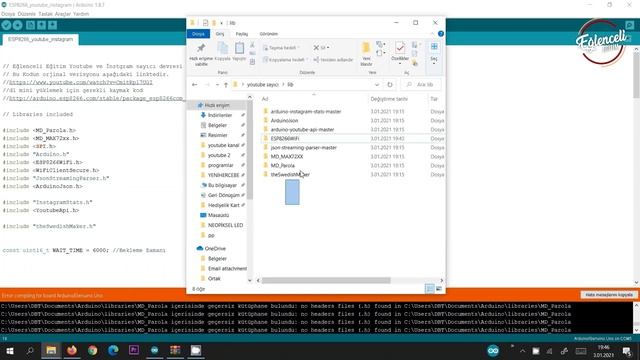Open Windows Start menu
Viewport: 640px width, 360px height.
(x=9, y=351)
